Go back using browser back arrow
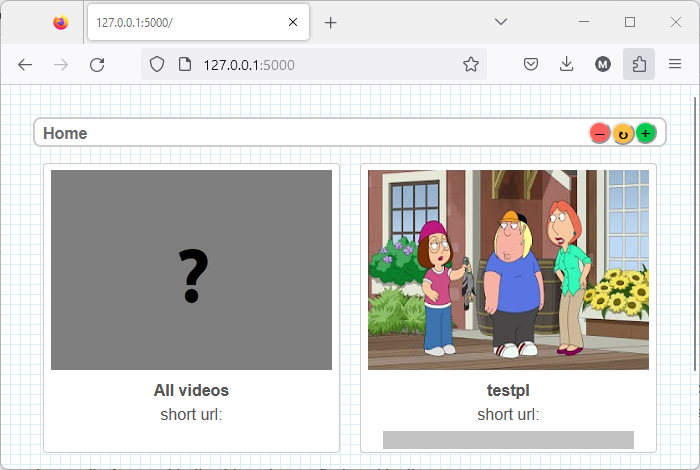The height and width of the screenshot is (470, 700). (25, 65)
